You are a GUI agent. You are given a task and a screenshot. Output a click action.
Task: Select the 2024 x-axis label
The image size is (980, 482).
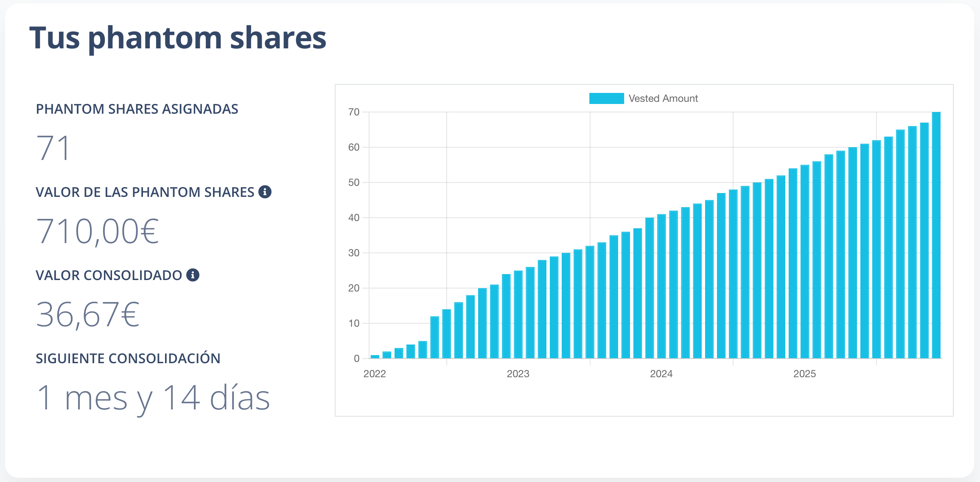coord(661,374)
